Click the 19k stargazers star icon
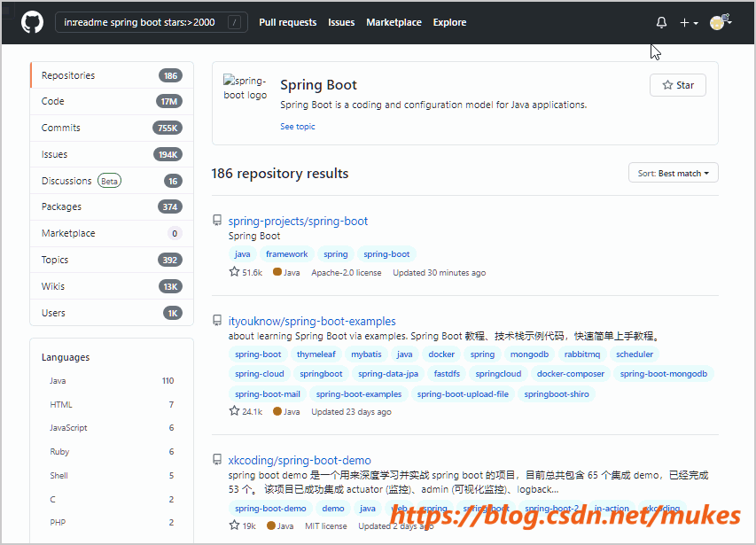Viewport: 756px width, 545px height. click(x=234, y=526)
